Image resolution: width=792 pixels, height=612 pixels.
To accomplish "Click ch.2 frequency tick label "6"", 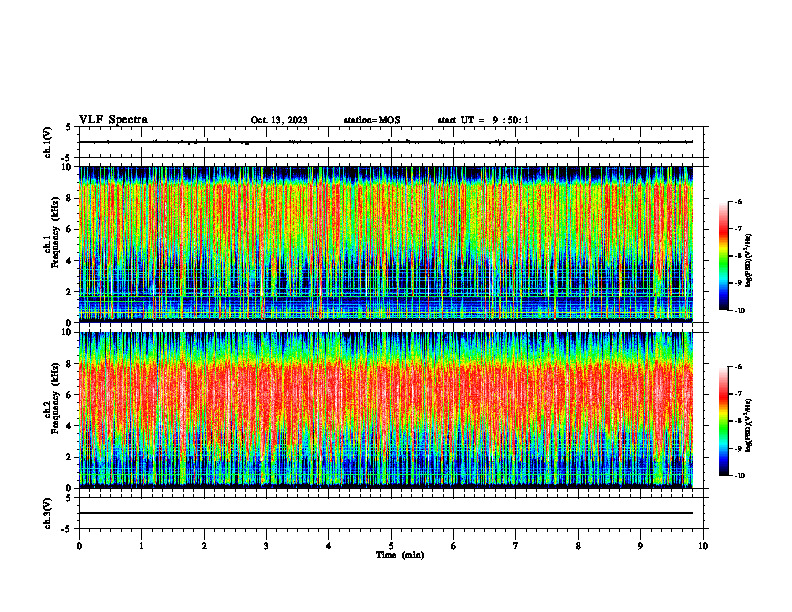I will [69, 395].
